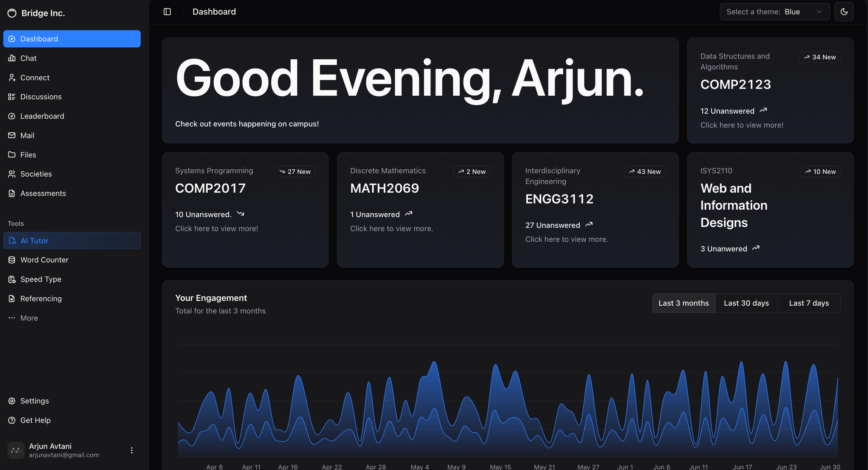Open the Files folder icon
This screenshot has height=470, width=868.
pyautogui.click(x=12, y=155)
